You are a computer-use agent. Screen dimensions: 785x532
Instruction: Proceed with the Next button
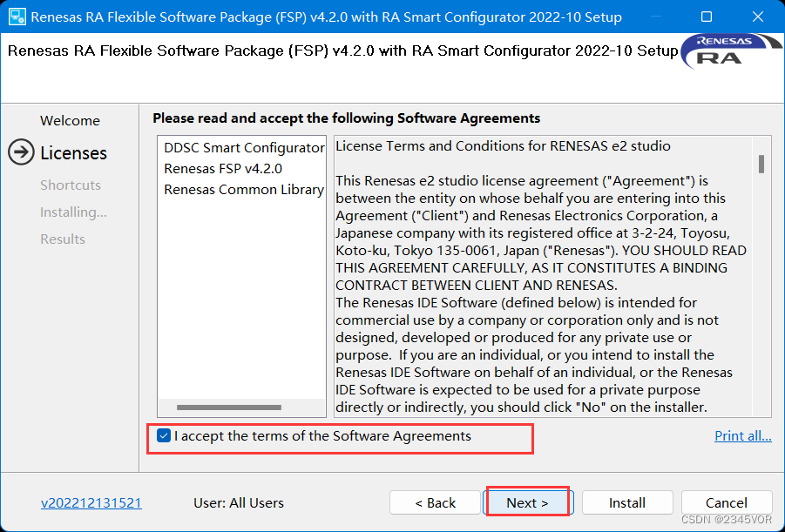[527, 502]
